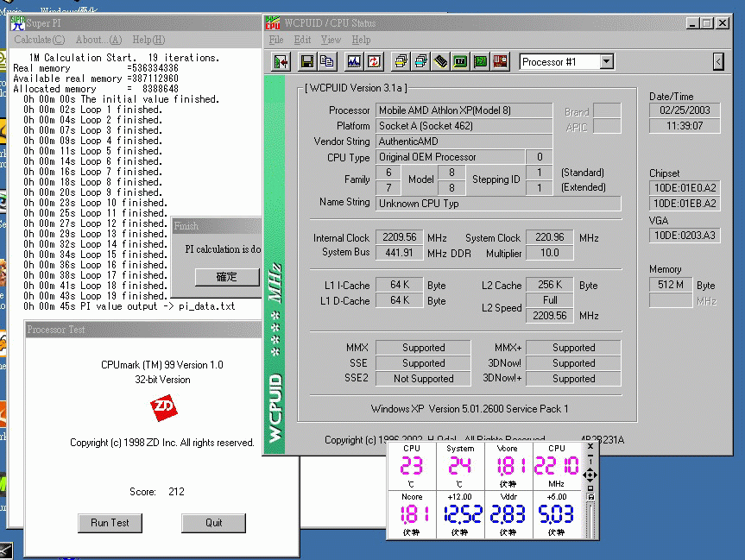Click the System Clock value 220.96

[550, 237]
